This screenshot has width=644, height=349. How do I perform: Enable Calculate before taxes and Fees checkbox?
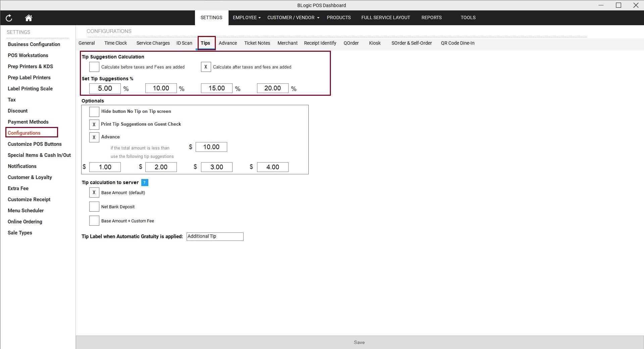point(94,67)
